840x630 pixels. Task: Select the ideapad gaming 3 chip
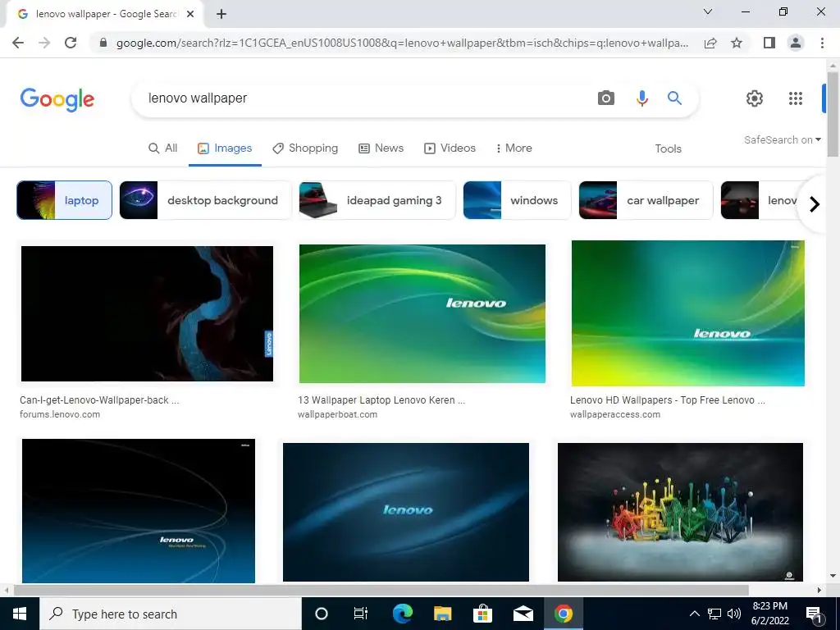377,200
